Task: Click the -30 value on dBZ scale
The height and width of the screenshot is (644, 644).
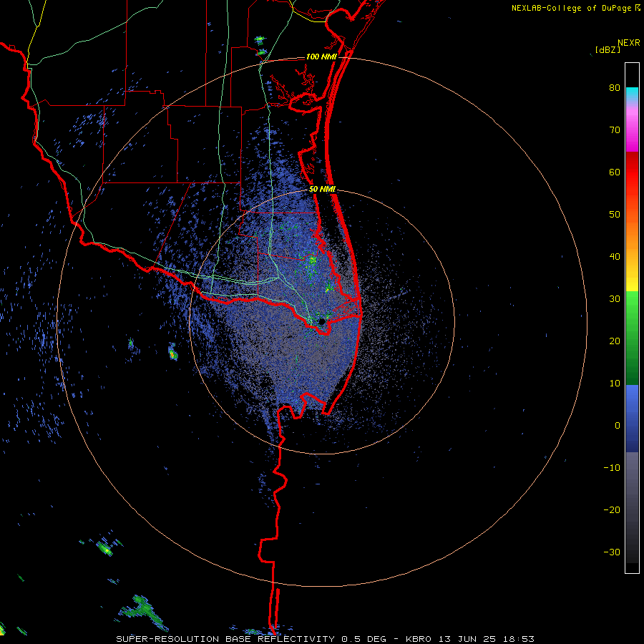Action: tap(612, 552)
